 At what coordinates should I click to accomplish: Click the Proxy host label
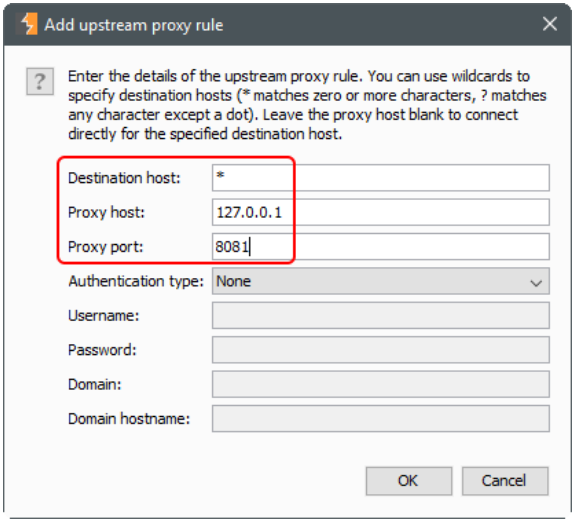(x=106, y=213)
